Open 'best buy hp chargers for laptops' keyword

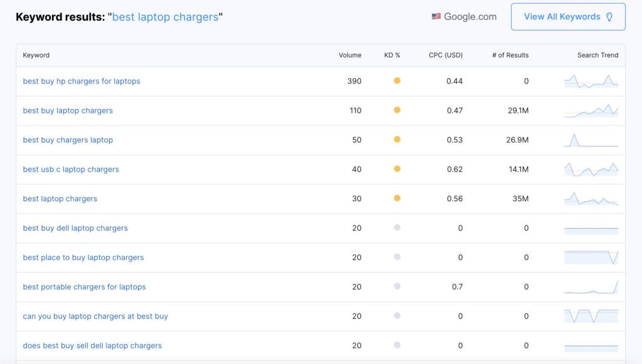(x=82, y=81)
